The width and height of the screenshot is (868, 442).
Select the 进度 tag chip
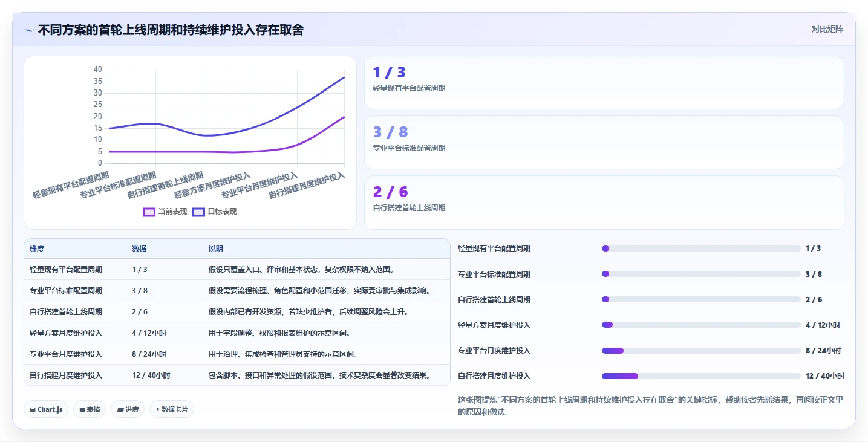pos(128,409)
